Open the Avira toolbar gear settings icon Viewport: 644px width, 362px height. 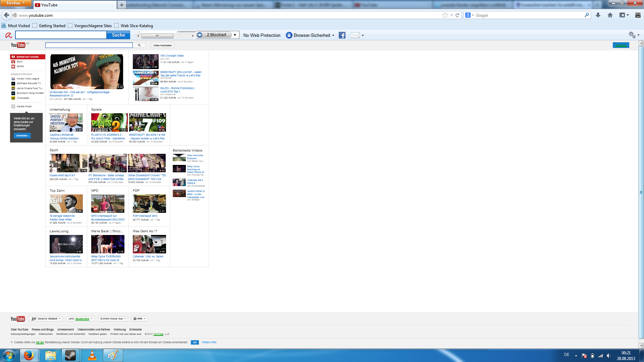click(x=632, y=35)
